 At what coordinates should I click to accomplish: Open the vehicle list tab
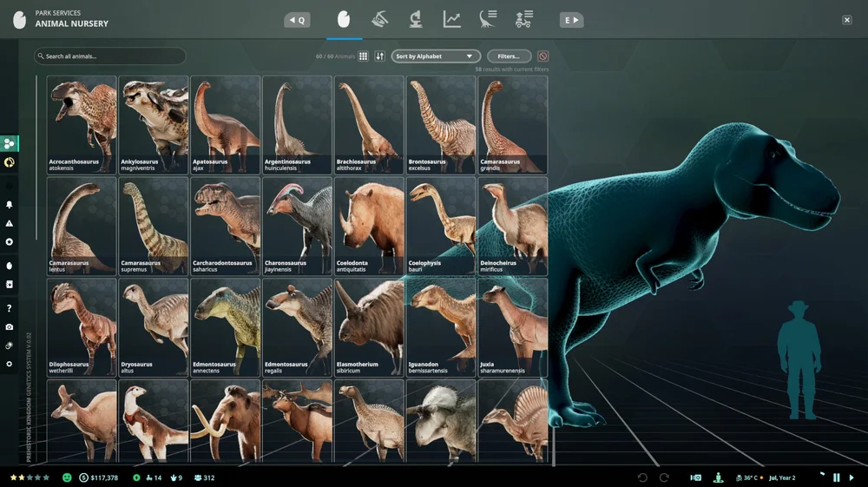click(523, 20)
